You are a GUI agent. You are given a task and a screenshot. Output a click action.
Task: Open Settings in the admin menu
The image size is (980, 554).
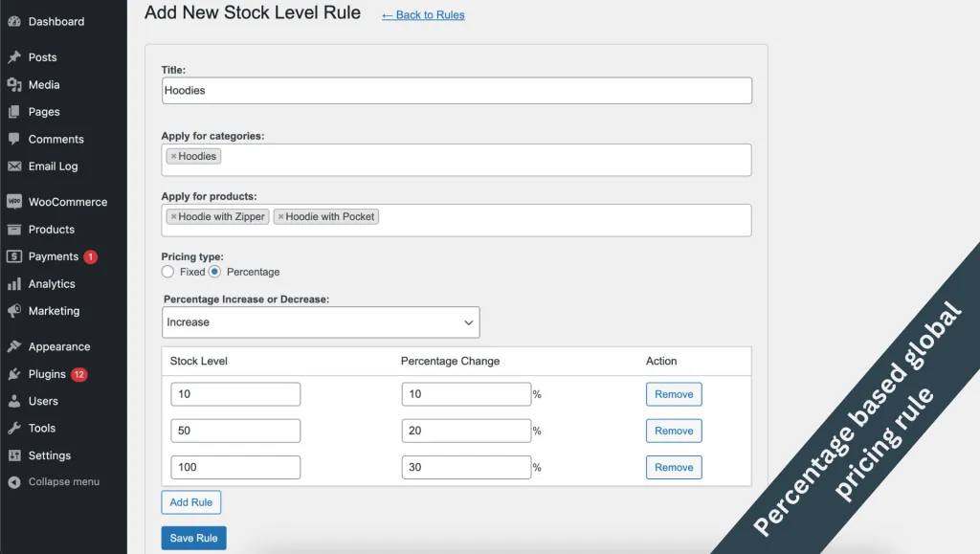49,455
